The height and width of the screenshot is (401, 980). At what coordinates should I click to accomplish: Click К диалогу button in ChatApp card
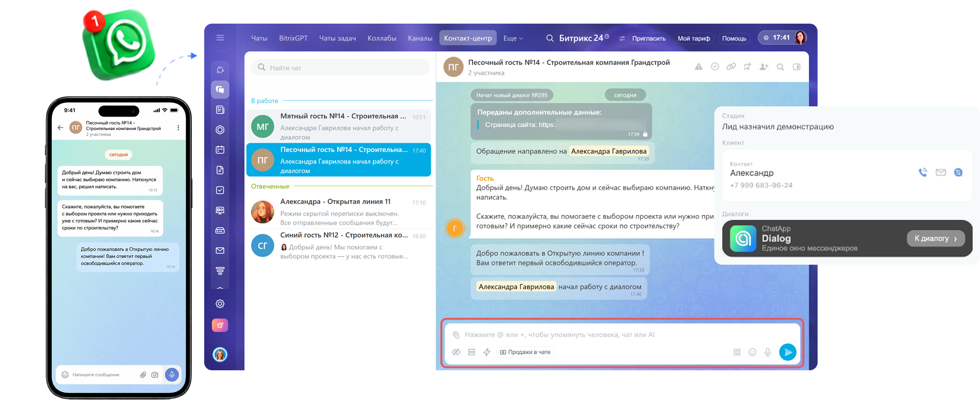tap(935, 238)
